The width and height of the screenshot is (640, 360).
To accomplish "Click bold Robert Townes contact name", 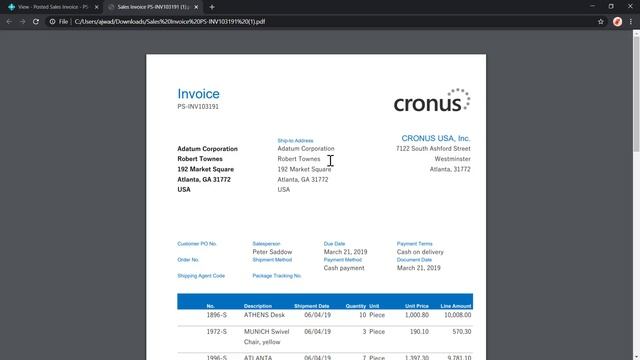I will (200, 159).
